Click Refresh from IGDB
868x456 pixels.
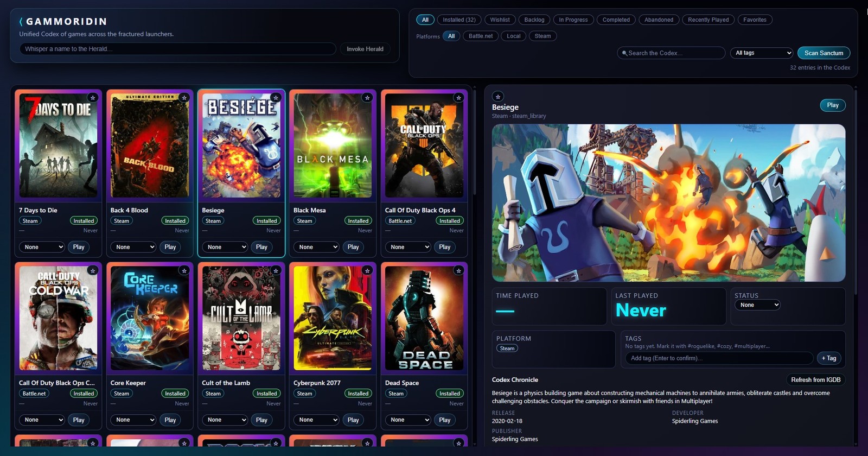(x=815, y=379)
